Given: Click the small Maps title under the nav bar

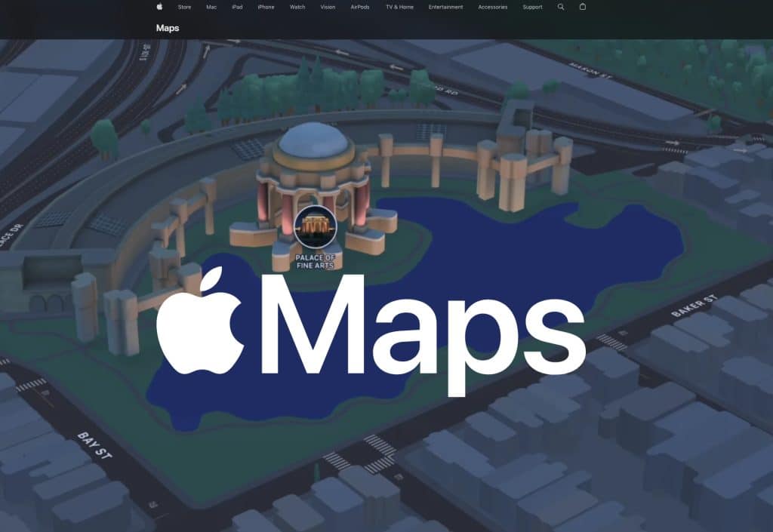Looking at the screenshot, I should [168, 29].
